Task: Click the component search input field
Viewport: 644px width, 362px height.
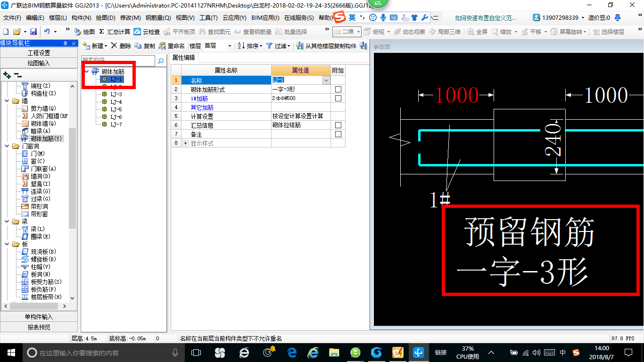Action: [x=118, y=60]
